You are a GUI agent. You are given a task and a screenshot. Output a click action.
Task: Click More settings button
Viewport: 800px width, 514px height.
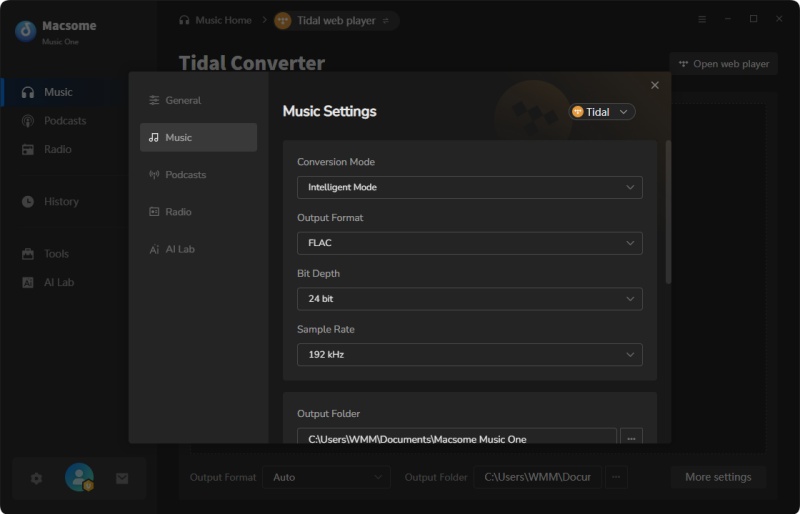[x=718, y=477]
